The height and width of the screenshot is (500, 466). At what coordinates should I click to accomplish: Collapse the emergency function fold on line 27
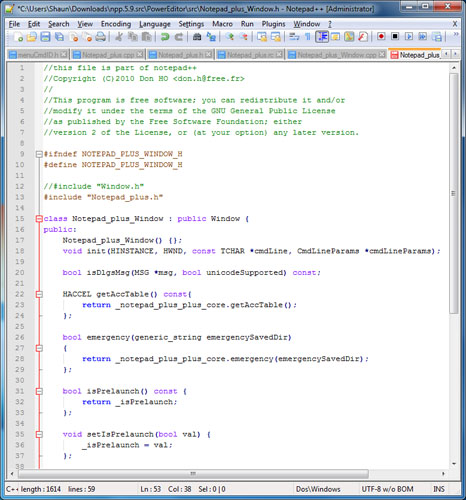(39, 348)
